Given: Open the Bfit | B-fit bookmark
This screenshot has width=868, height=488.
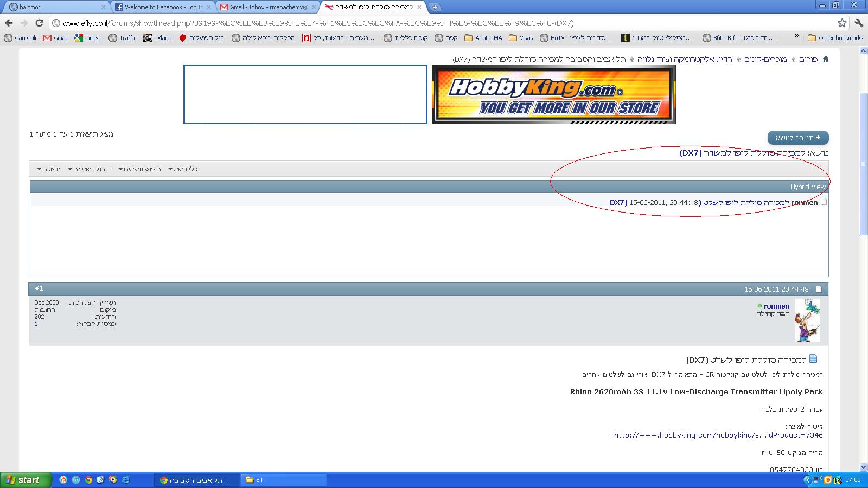Looking at the screenshot, I should pyautogui.click(x=738, y=38).
